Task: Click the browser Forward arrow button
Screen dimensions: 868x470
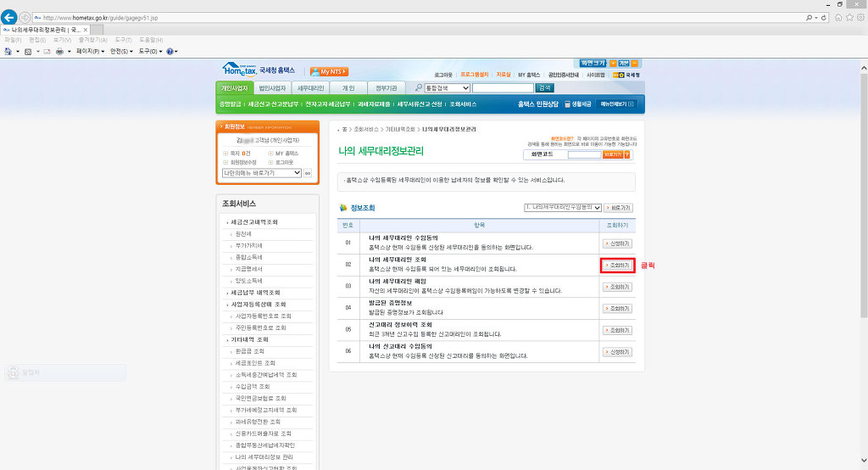Action: [25, 18]
